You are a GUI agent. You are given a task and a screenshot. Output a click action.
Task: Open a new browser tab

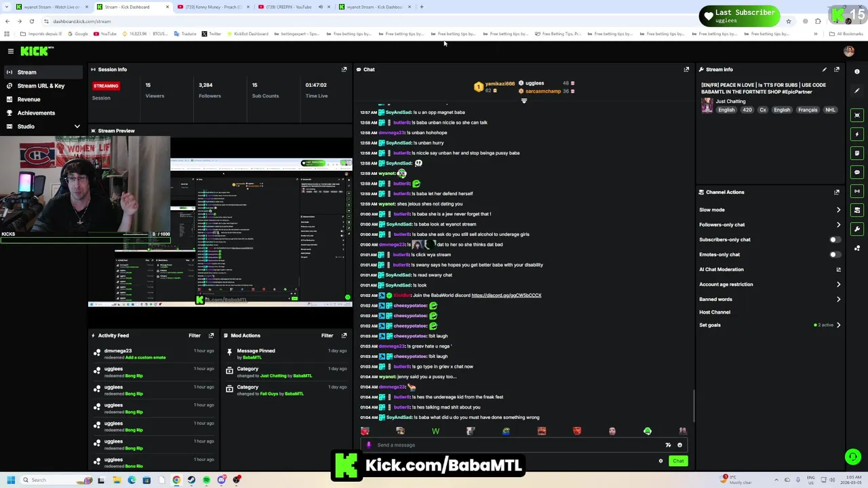coord(422,7)
